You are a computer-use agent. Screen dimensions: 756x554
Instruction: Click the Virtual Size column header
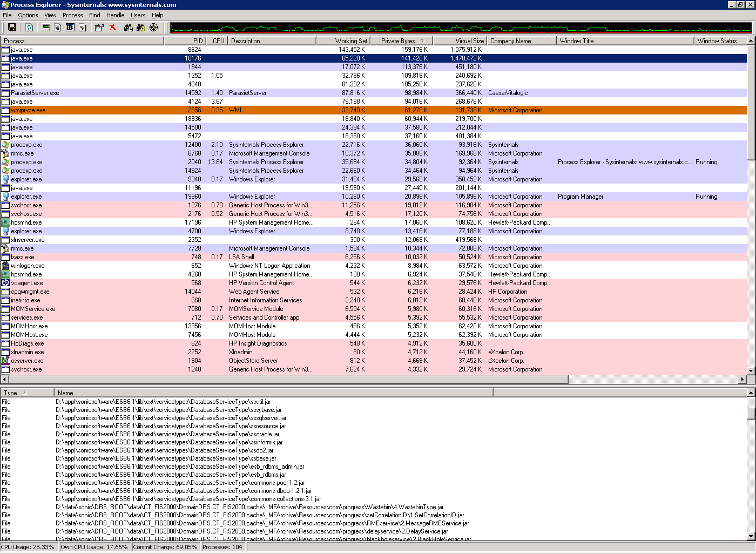point(460,40)
